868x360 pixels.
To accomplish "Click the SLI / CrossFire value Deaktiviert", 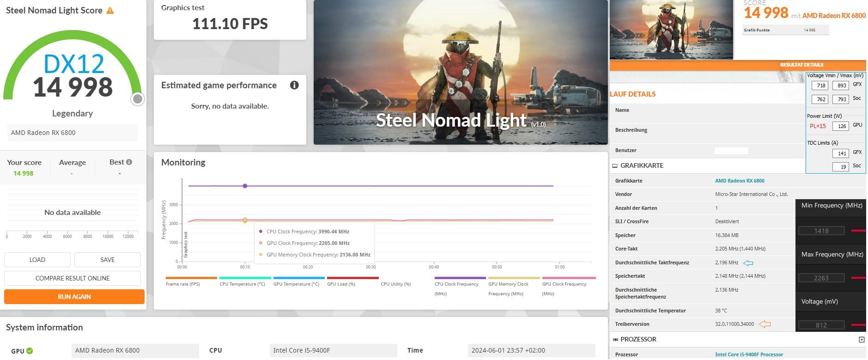I will (x=728, y=221).
